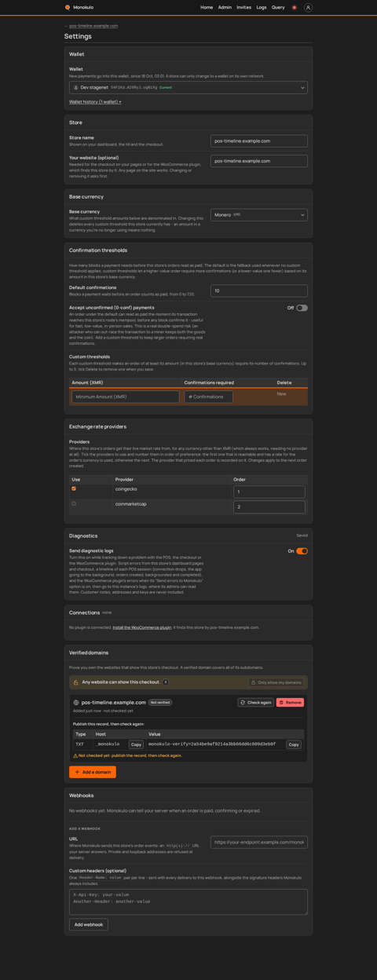
Task: Click the red status indicator in navbar
Action: 295,7
